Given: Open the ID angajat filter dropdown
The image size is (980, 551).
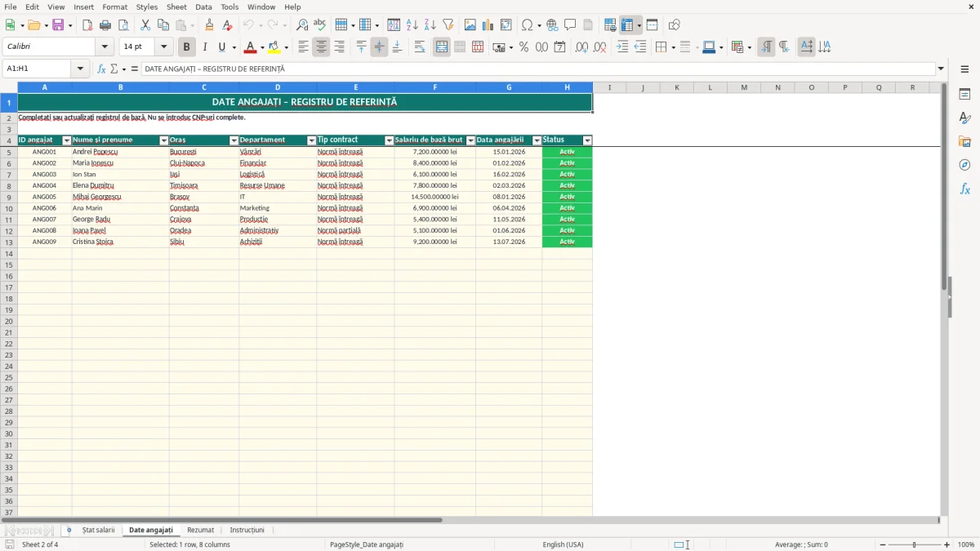Looking at the screenshot, I should (x=67, y=141).
